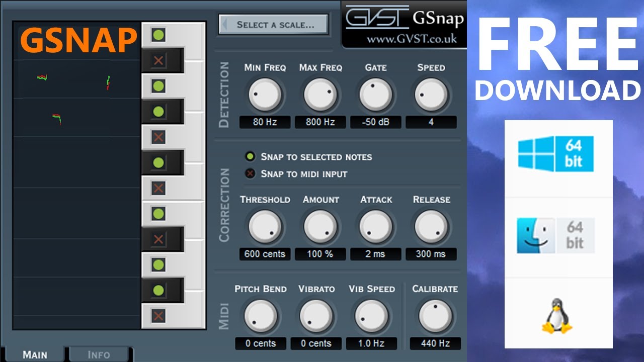Screen dimensions: 644x362
Task: Toggle the A note white key
Action: 158,86
